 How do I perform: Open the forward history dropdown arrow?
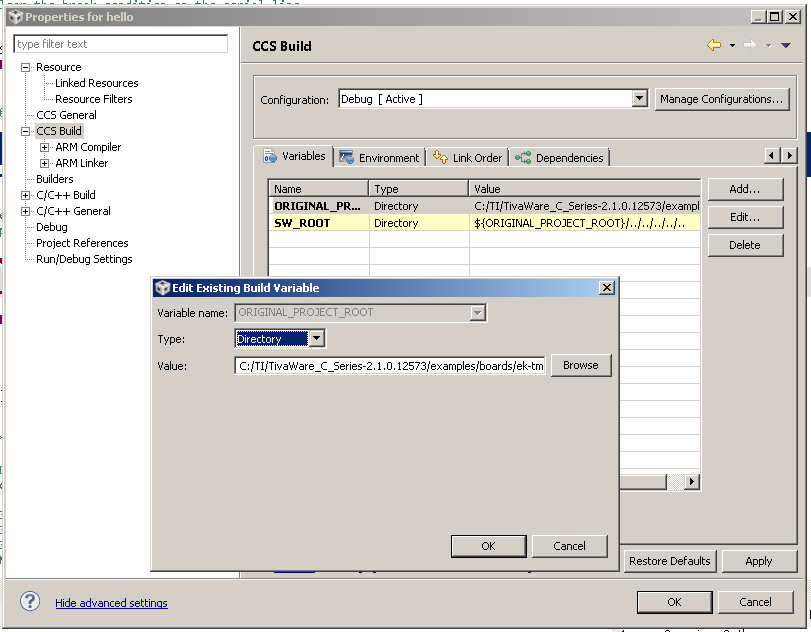point(769,46)
